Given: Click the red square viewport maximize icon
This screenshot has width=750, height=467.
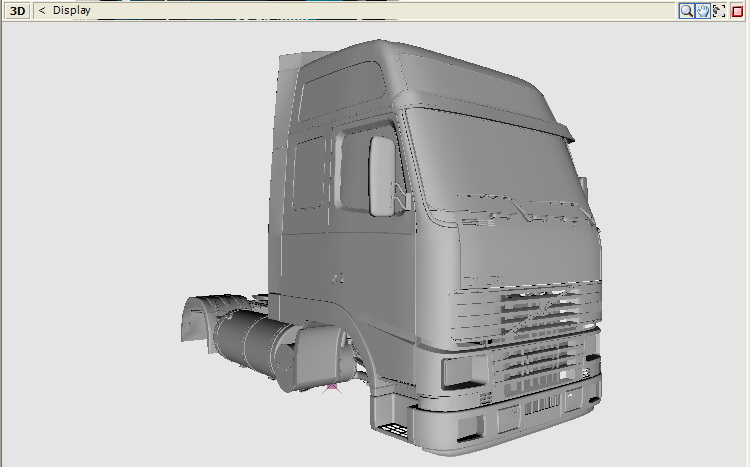Looking at the screenshot, I should point(738,11).
